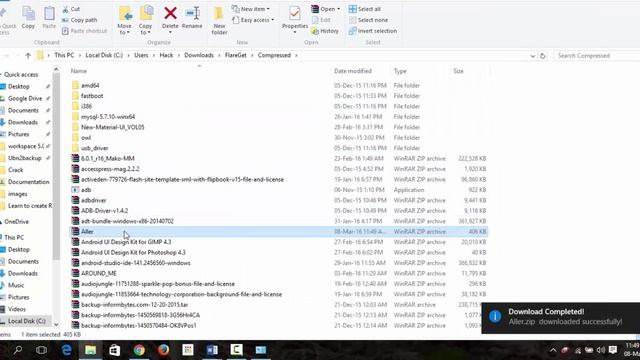Open Music under This PC
The height and width of the screenshot is (360, 640).
(16, 285)
